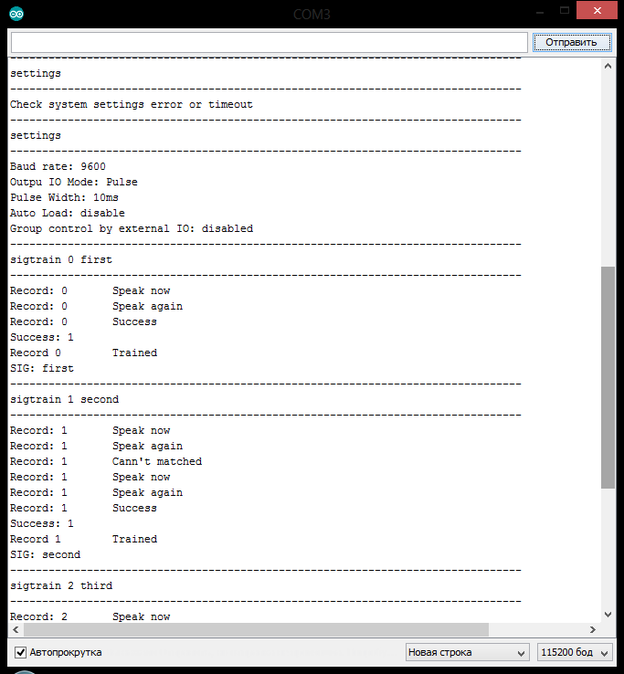Click the vertical scrollbar up arrow
The height and width of the screenshot is (674, 624).
pos(608,66)
